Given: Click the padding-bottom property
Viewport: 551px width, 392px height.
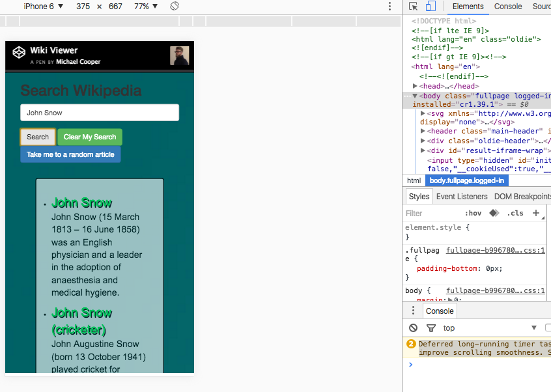Looking at the screenshot, I should (447, 268).
